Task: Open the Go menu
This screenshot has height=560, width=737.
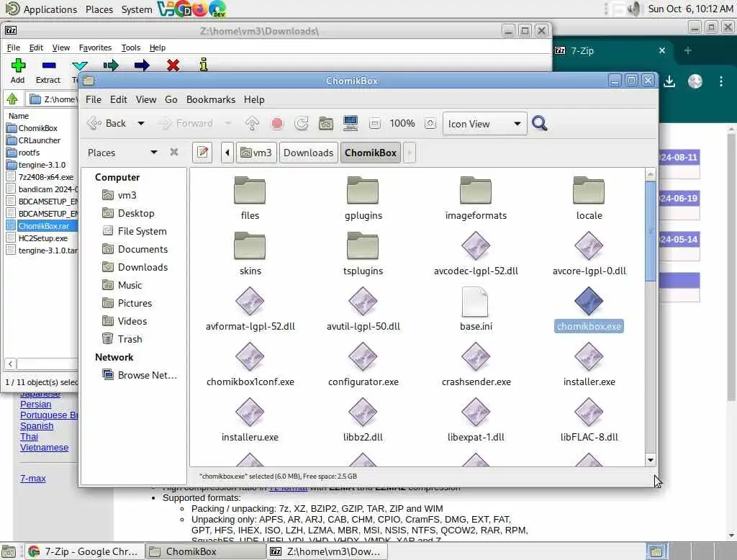Action: tap(171, 99)
